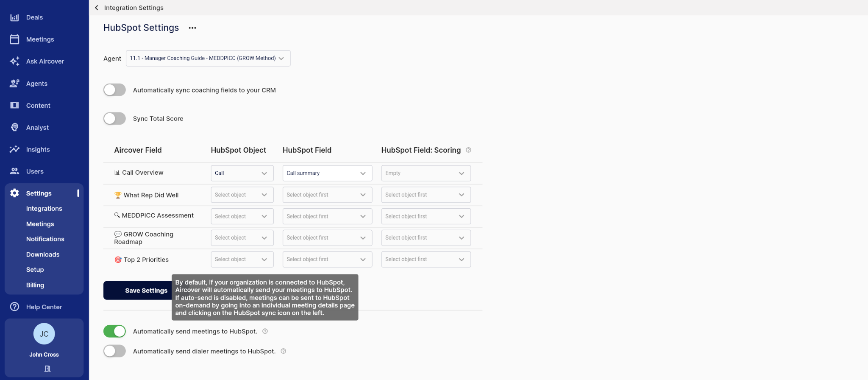Click the JC avatar circle

click(44, 334)
